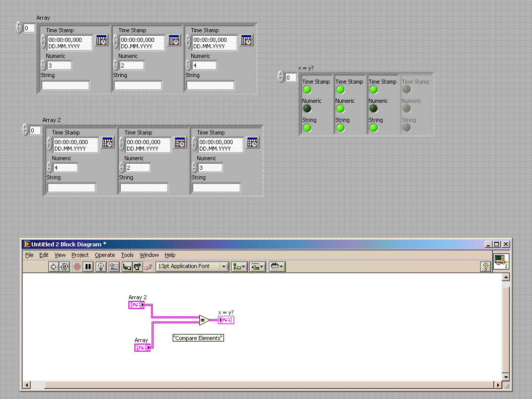
Task: Click Run Continuously toolbar icon
Action: tap(64, 267)
